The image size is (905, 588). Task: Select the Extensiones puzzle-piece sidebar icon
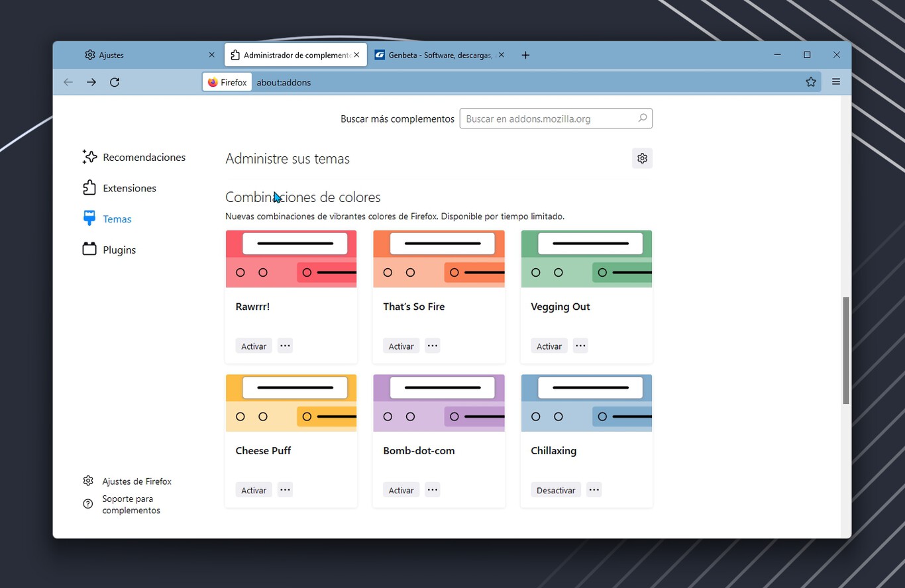[89, 187]
